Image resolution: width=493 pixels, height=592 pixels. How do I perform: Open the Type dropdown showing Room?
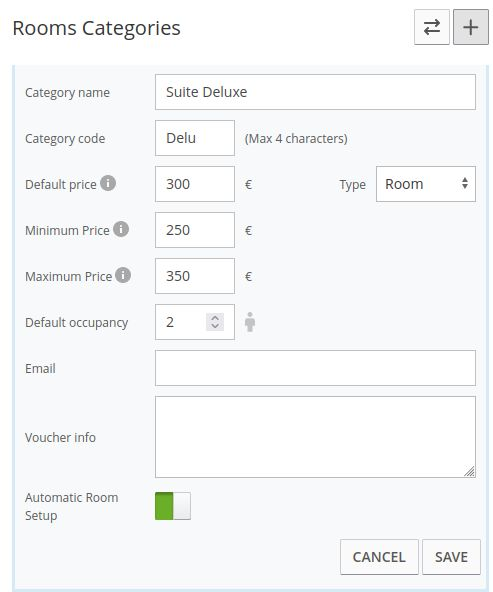tap(426, 184)
